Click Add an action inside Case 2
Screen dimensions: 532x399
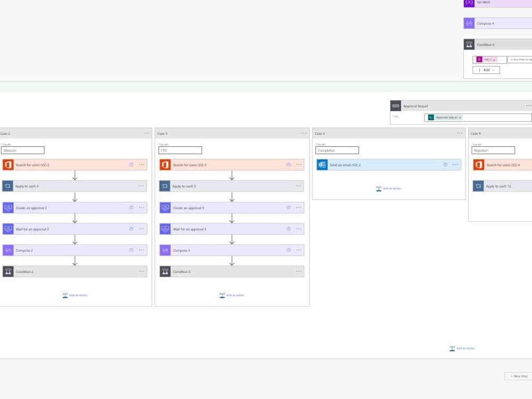[74, 295]
